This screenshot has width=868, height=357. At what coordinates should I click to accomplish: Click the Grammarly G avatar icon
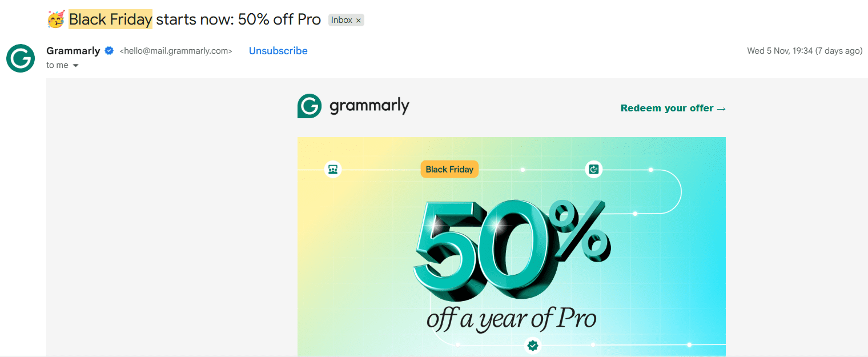(21, 58)
